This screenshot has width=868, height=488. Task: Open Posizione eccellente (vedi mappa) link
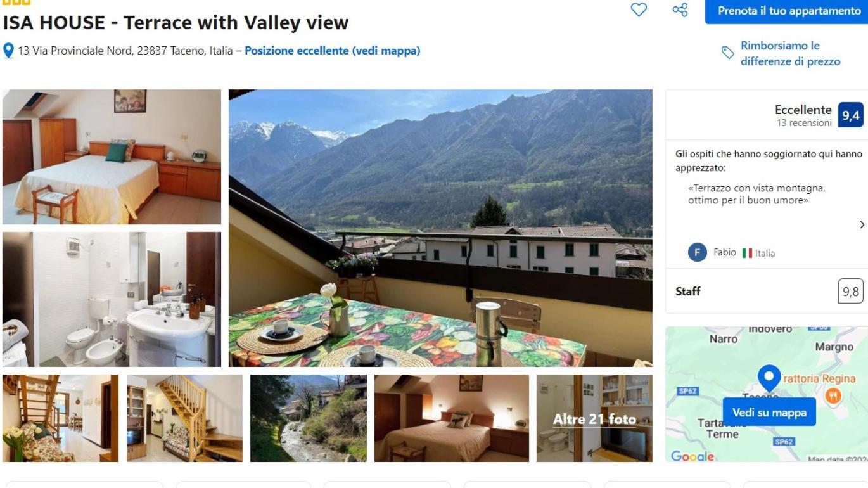(x=333, y=51)
